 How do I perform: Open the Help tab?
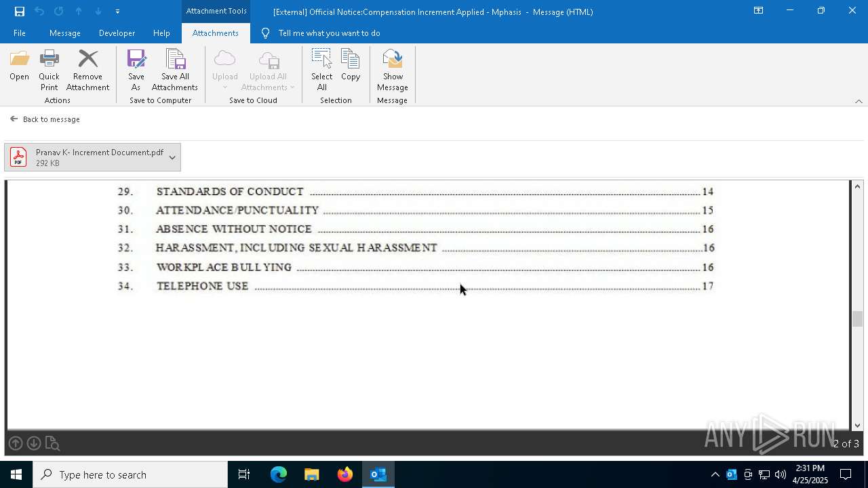pyautogui.click(x=161, y=33)
